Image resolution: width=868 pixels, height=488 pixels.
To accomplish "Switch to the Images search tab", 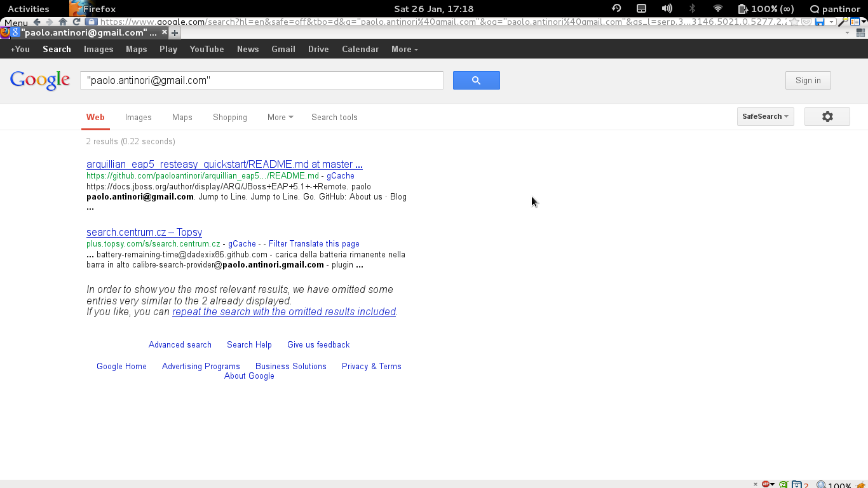I will [139, 117].
